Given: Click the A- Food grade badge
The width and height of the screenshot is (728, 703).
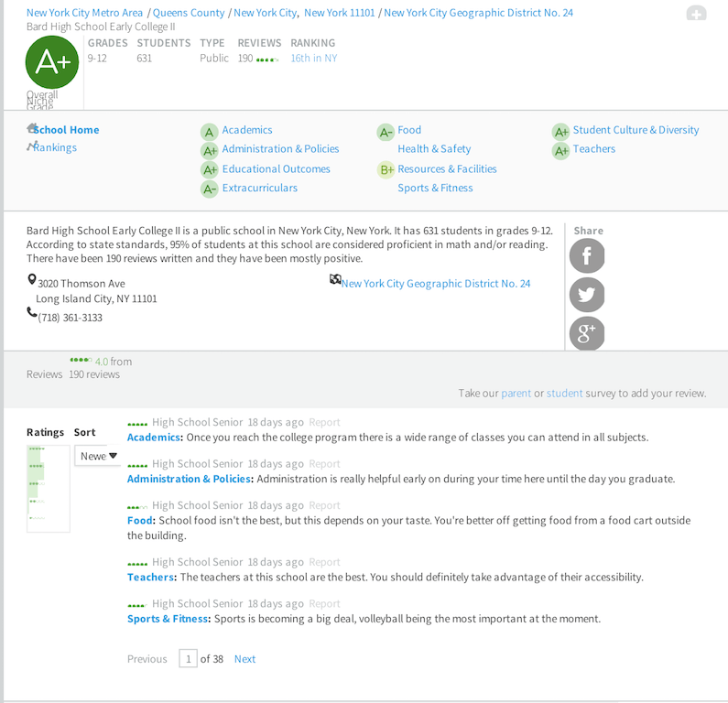Looking at the screenshot, I should click(386, 132).
